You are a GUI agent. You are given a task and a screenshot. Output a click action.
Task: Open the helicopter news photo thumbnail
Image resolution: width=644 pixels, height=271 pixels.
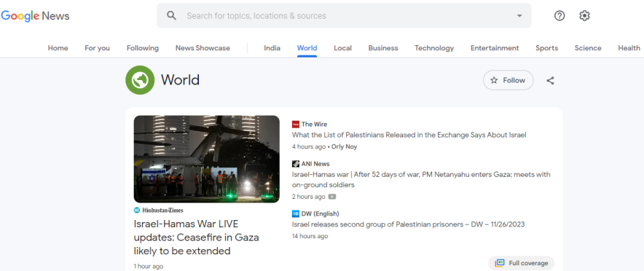coord(207,159)
